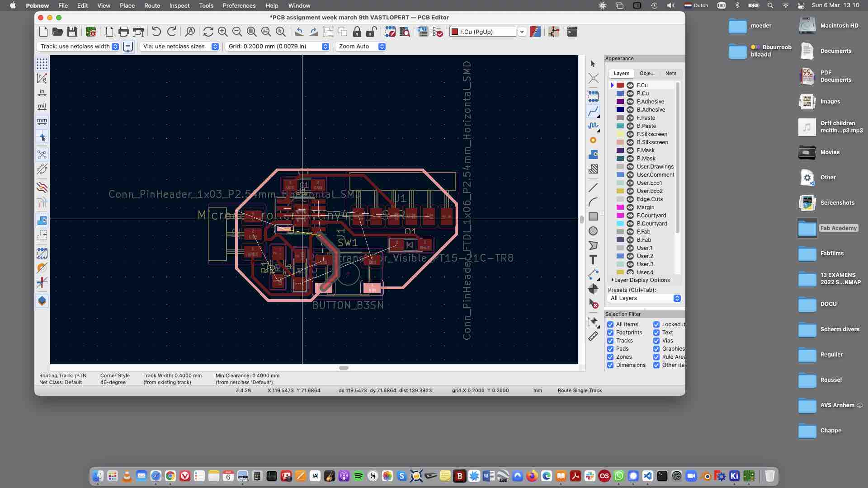
Task: Click the F.Cu color swatch in layers list
Action: pyautogui.click(x=620, y=84)
